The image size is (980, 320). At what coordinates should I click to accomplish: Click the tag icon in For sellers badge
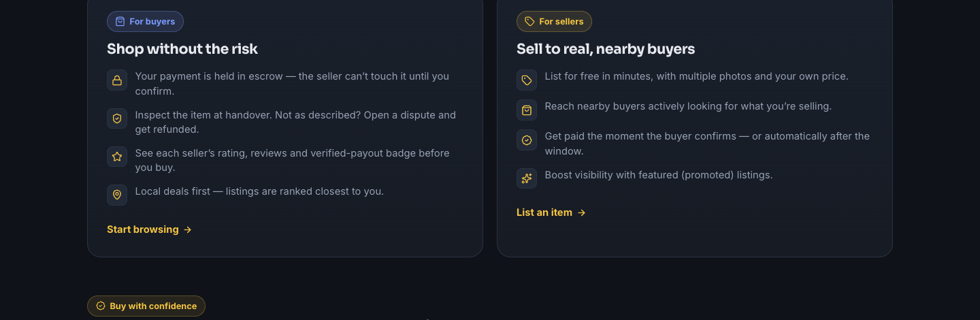coord(530,22)
